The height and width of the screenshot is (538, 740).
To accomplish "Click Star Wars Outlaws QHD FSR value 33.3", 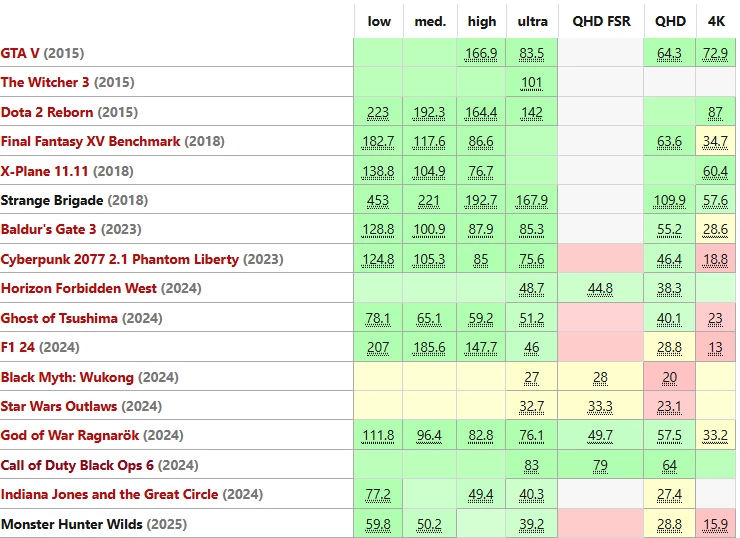I will click(x=600, y=407).
